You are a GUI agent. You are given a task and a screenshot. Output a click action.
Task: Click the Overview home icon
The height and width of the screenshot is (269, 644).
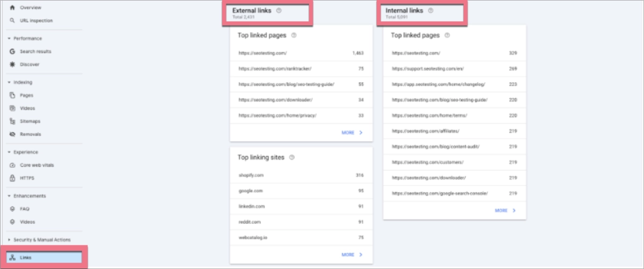point(12,8)
